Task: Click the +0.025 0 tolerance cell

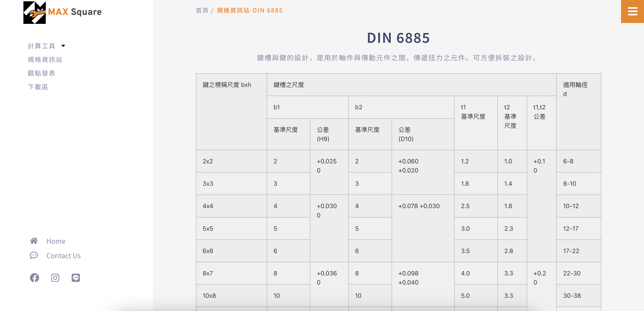Action: point(329,172)
